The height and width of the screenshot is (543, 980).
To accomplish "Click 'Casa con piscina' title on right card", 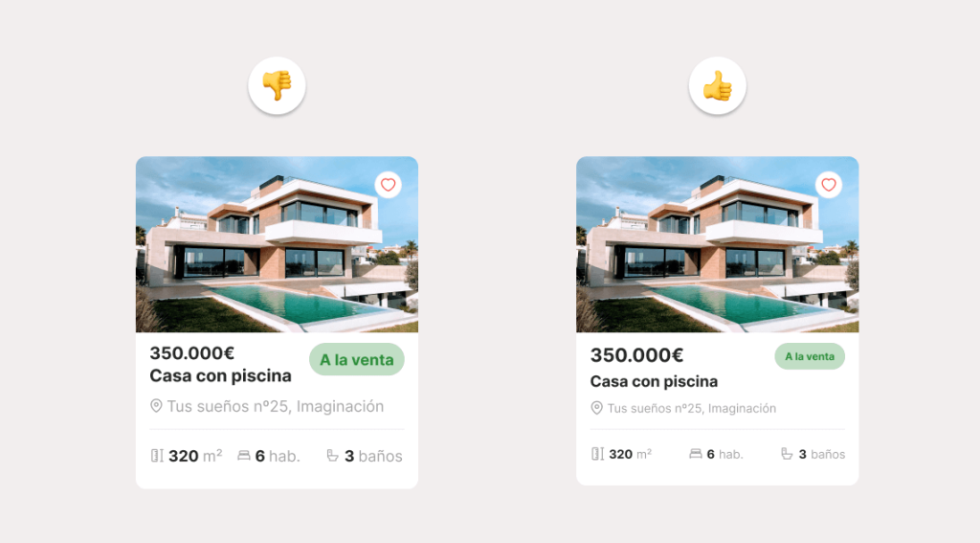I will click(654, 381).
